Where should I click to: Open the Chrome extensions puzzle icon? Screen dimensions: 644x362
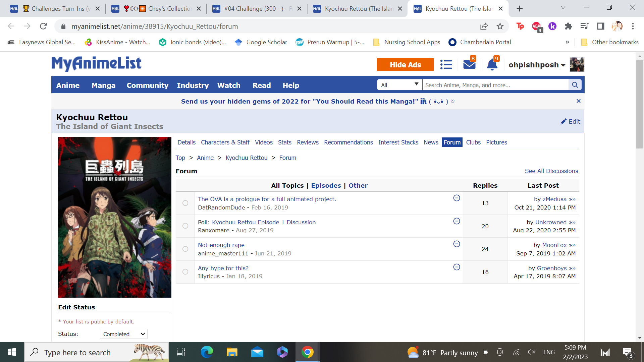pyautogui.click(x=568, y=26)
